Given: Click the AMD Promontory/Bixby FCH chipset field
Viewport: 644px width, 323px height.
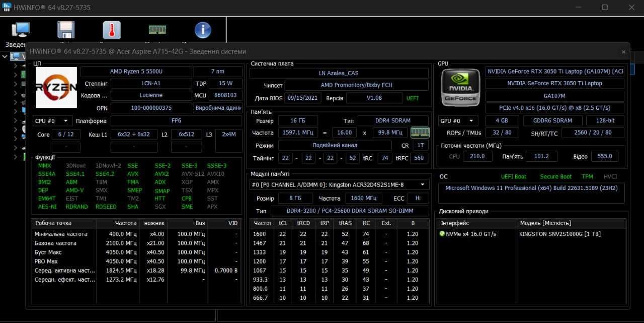Looking at the screenshot, I should pos(356,86).
